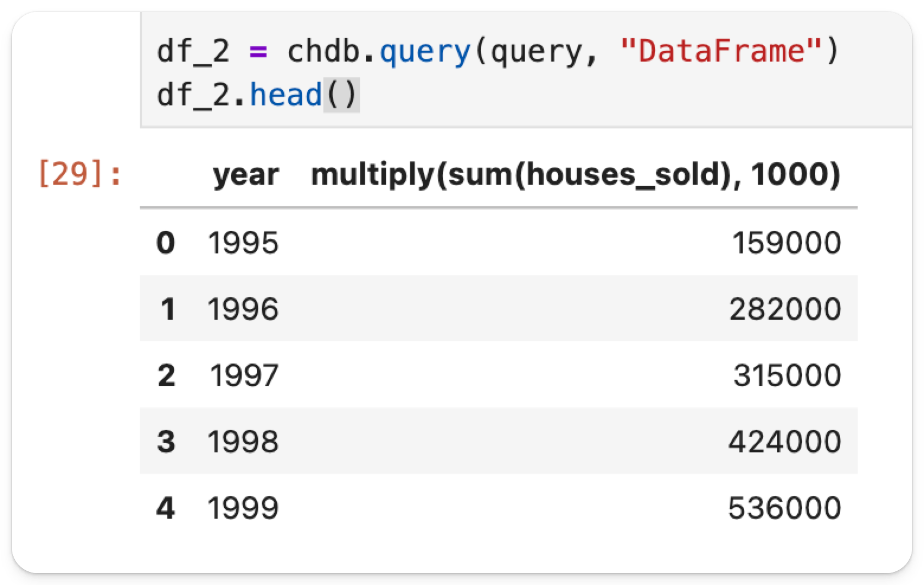Click the 282000 value cell
The image size is (924, 585).
click(785, 309)
